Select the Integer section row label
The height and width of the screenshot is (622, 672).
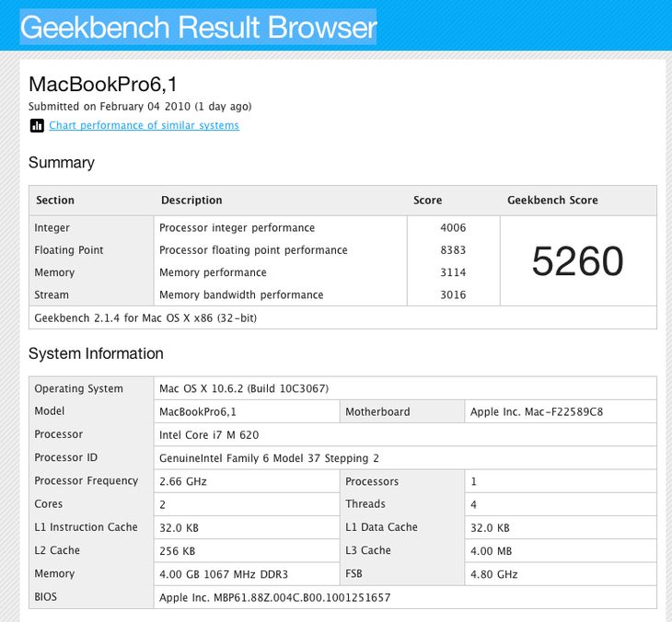[x=52, y=228]
